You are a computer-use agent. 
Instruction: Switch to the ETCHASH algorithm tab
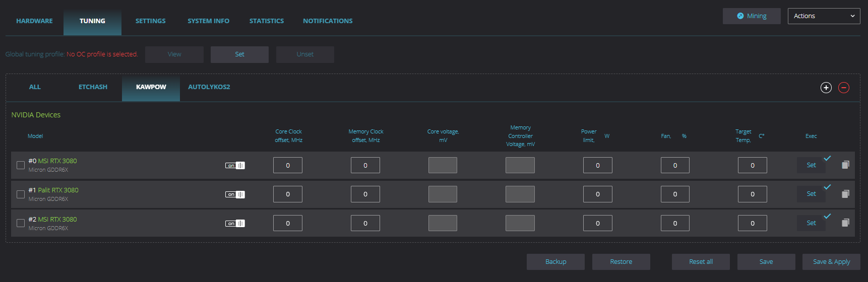coord(93,87)
